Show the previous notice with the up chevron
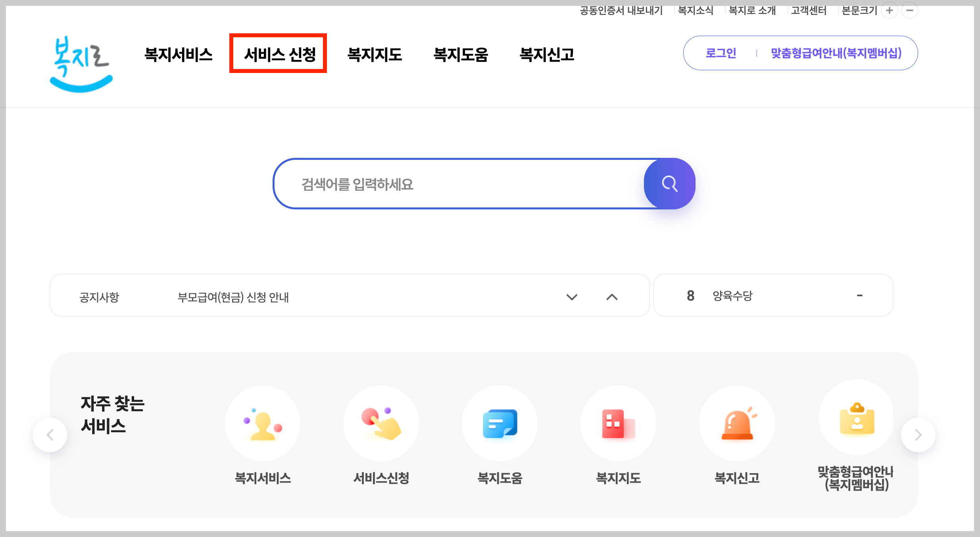Screen dimensions: 980x537 [x=612, y=297]
